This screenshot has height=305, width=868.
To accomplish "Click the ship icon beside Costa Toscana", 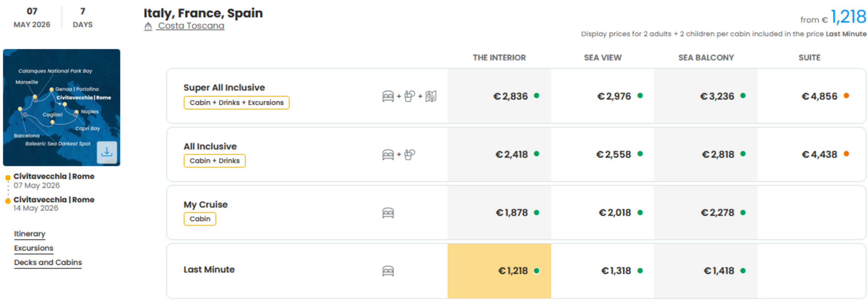I will [x=148, y=26].
